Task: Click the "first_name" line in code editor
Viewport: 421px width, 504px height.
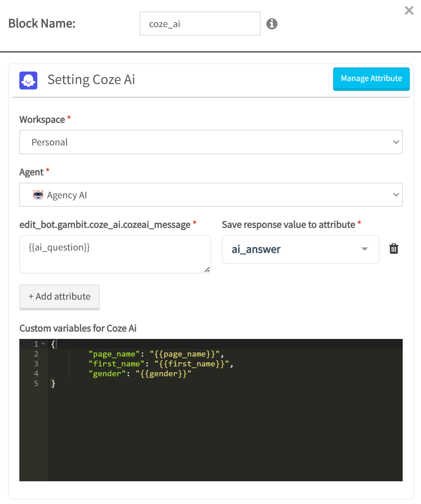Action: [x=161, y=364]
